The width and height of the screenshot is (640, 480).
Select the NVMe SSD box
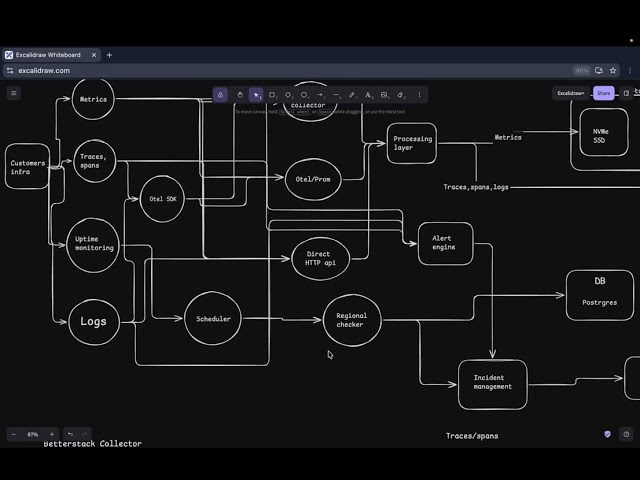[604, 132]
